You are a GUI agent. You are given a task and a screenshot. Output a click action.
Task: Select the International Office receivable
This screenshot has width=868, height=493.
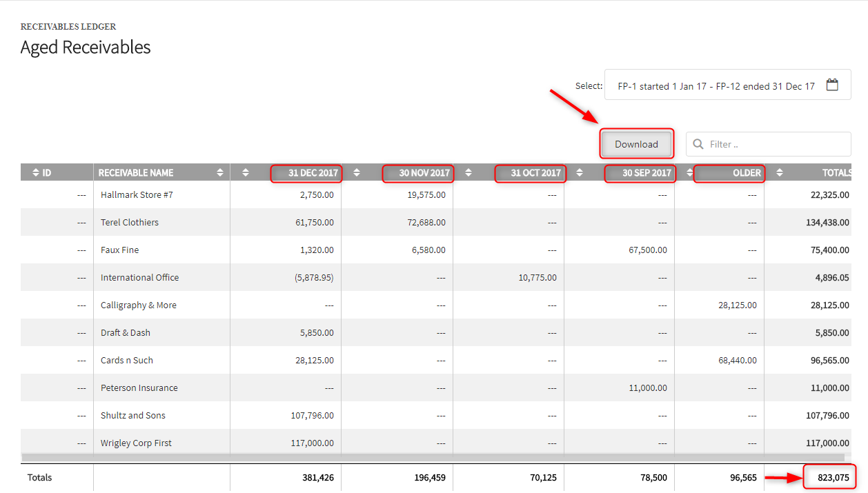(139, 277)
